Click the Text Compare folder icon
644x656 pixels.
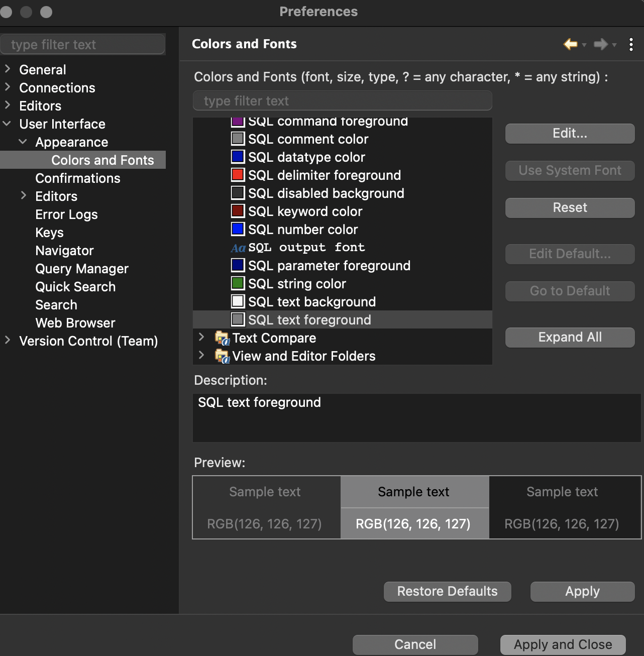pyautogui.click(x=222, y=338)
